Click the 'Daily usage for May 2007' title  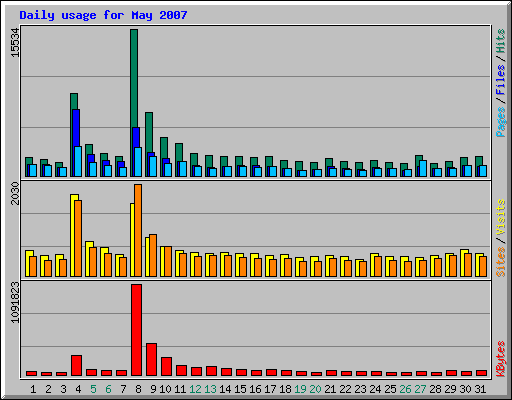[x=103, y=15]
